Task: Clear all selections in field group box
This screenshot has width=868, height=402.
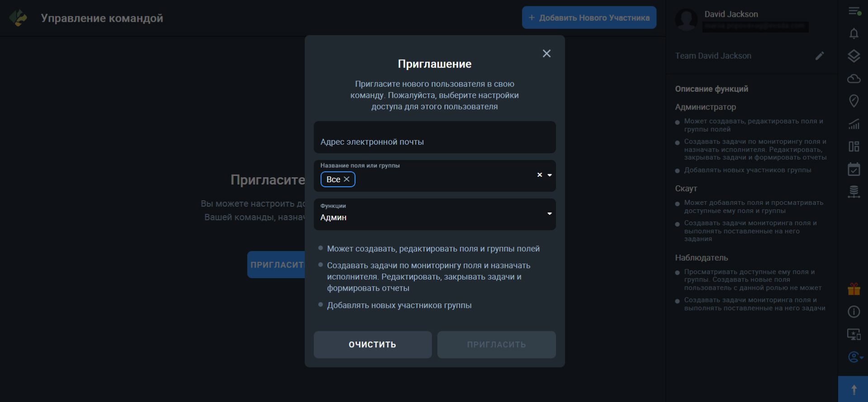Action: point(539,175)
